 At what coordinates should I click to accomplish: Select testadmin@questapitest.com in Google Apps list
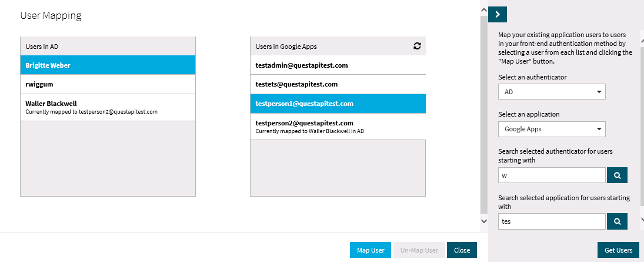(x=338, y=65)
